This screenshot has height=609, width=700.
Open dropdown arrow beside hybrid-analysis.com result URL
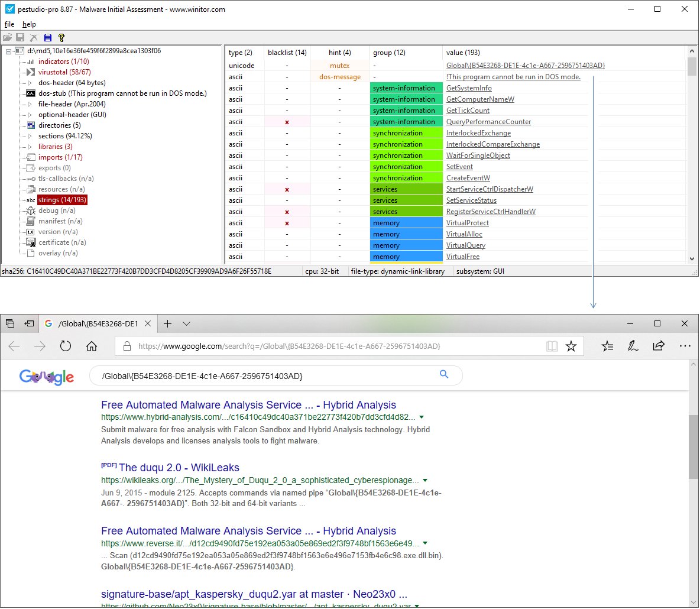coord(422,417)
